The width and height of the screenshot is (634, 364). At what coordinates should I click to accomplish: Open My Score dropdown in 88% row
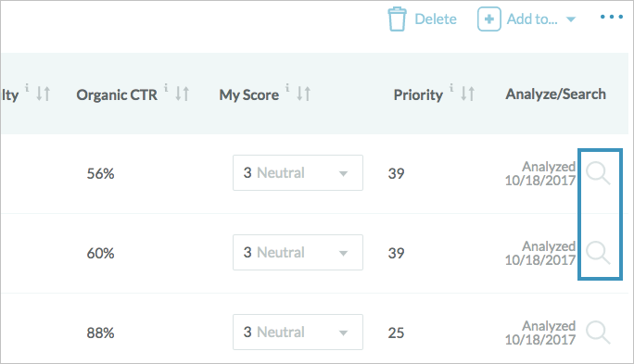coord(298,333)
